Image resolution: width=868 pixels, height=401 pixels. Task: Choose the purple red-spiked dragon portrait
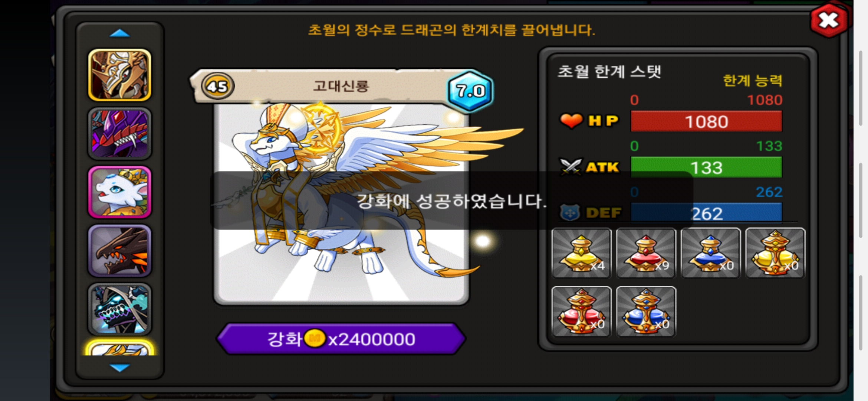click(119, 134)
